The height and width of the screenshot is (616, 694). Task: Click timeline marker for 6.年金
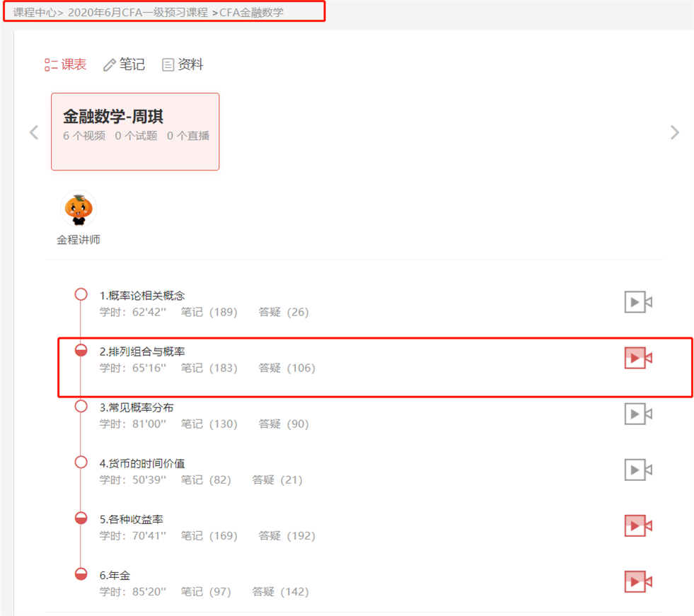click(x=81, y=574)
